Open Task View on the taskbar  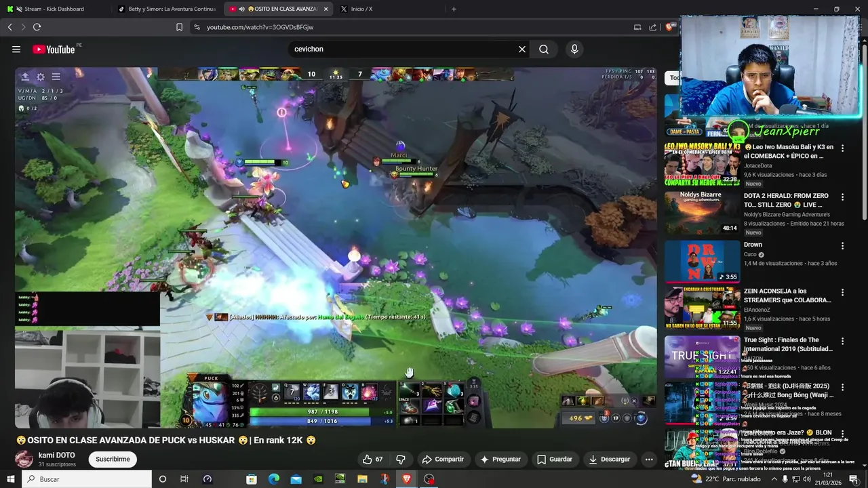click(x=184, y=479)
